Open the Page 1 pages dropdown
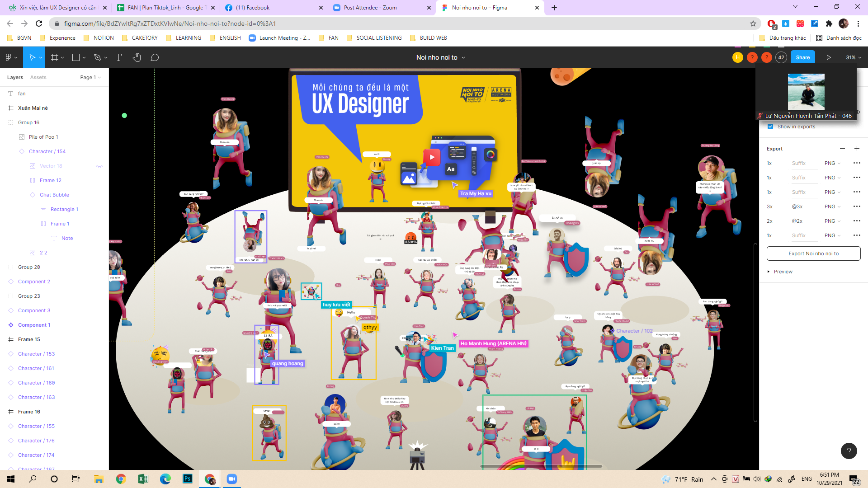Viewport: 868px width, 488px height. 90,77
